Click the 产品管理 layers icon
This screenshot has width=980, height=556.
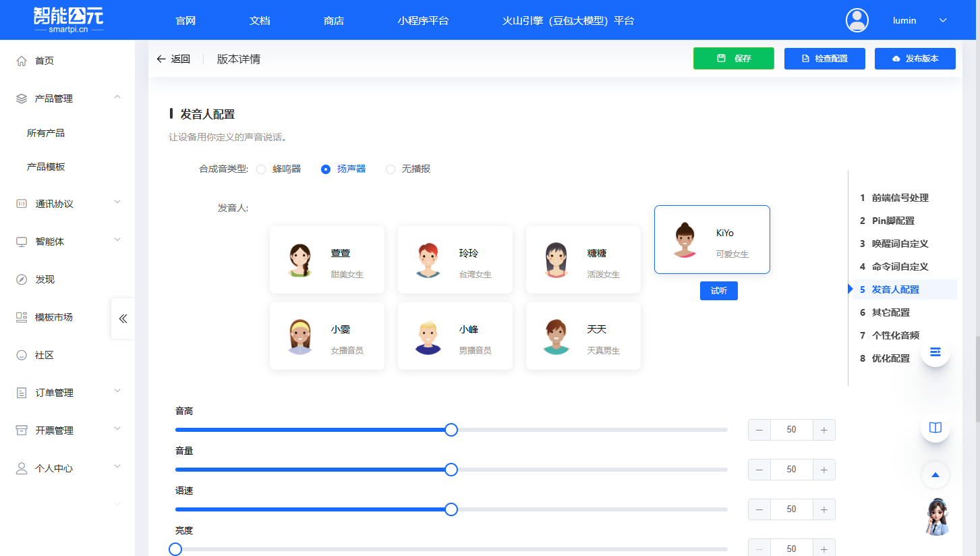[x=20, y=98]
